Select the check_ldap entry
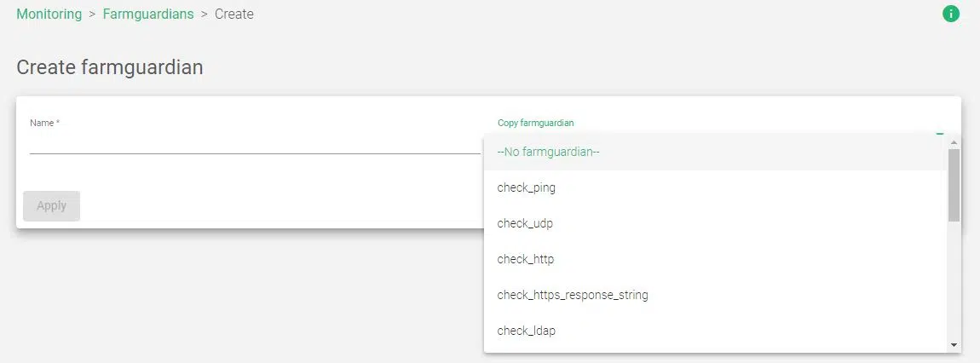 click(x=526, y=331)
